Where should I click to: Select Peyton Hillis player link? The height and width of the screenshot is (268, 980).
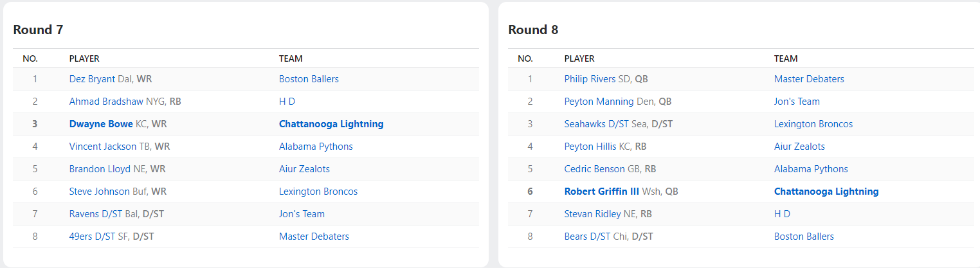coord(588,147)
